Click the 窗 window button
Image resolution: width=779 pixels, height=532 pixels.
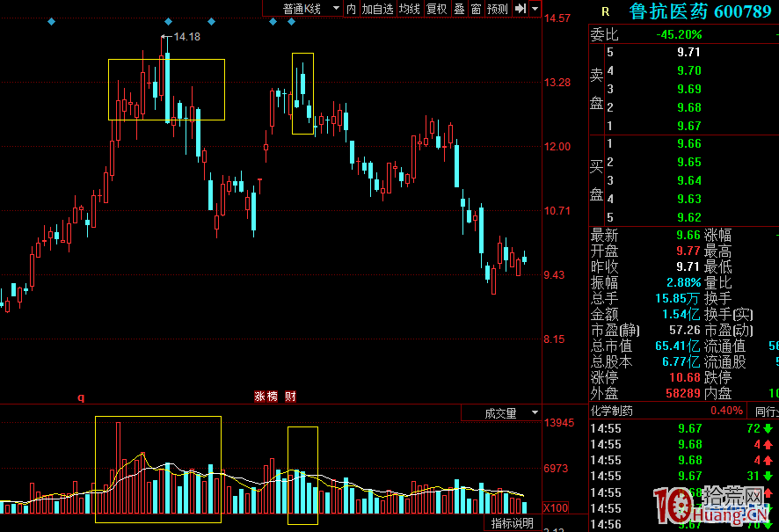point(476,9)
